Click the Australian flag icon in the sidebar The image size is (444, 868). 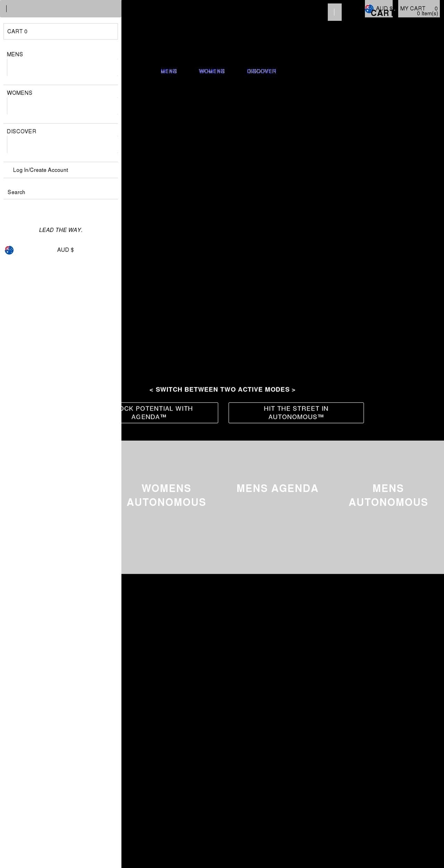[9, 250]
